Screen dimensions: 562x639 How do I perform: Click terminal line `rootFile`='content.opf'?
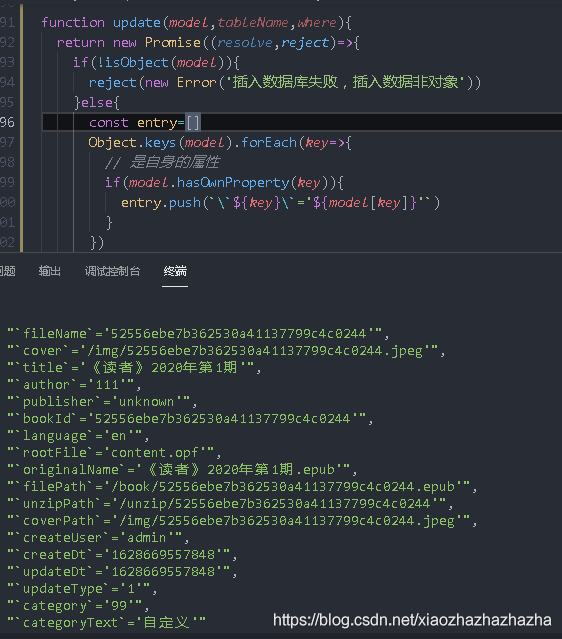pyautogui.click(x=114, y=453)
